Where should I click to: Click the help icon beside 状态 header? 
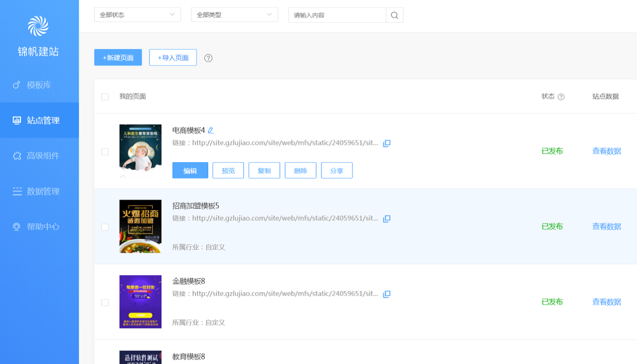[561, 97]
